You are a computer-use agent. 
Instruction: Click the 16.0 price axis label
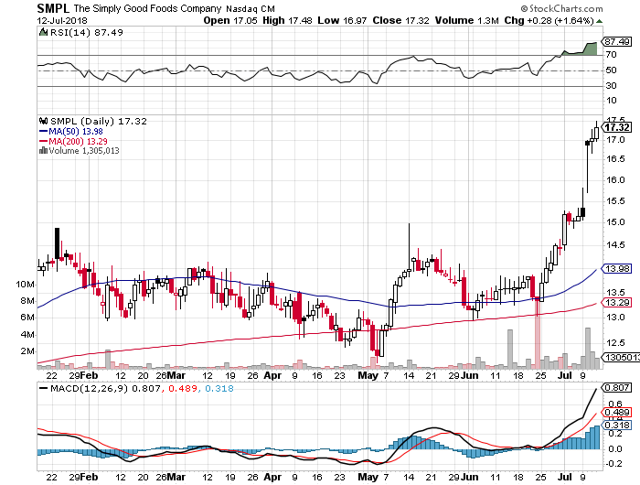click(615, 180)
